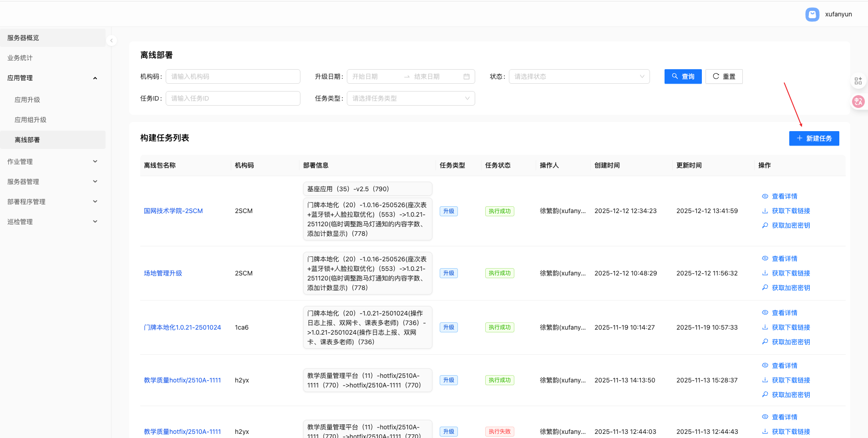The height and width of the screenshot is (438, 868).
Task: Reset filters with the 重置 button
Action: point(724,76)
